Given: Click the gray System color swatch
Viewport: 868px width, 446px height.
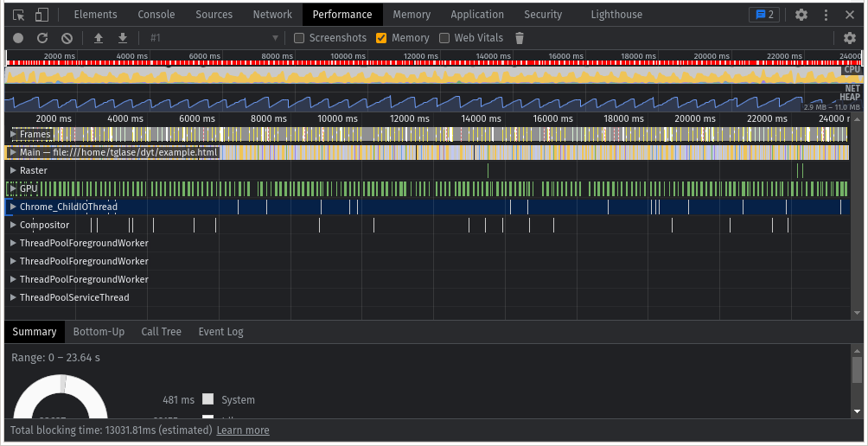Looking at the screenshot, I should (x=207, y=399).
